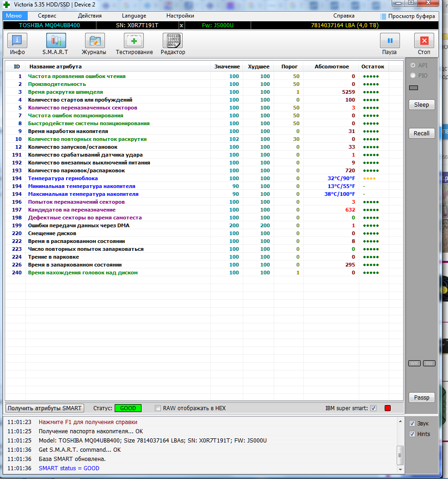
Task: Select the S.M.A.R.T toolbar icon
Action: coord(55,41)
